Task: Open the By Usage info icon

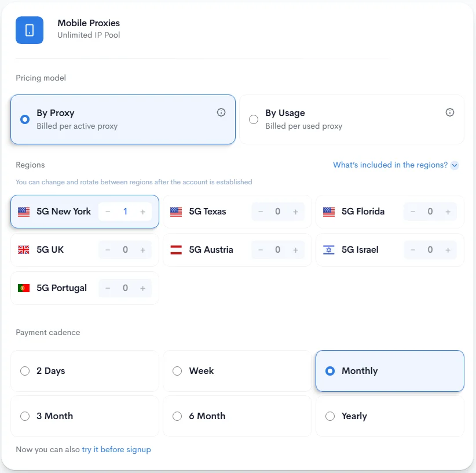Action: 449,112
